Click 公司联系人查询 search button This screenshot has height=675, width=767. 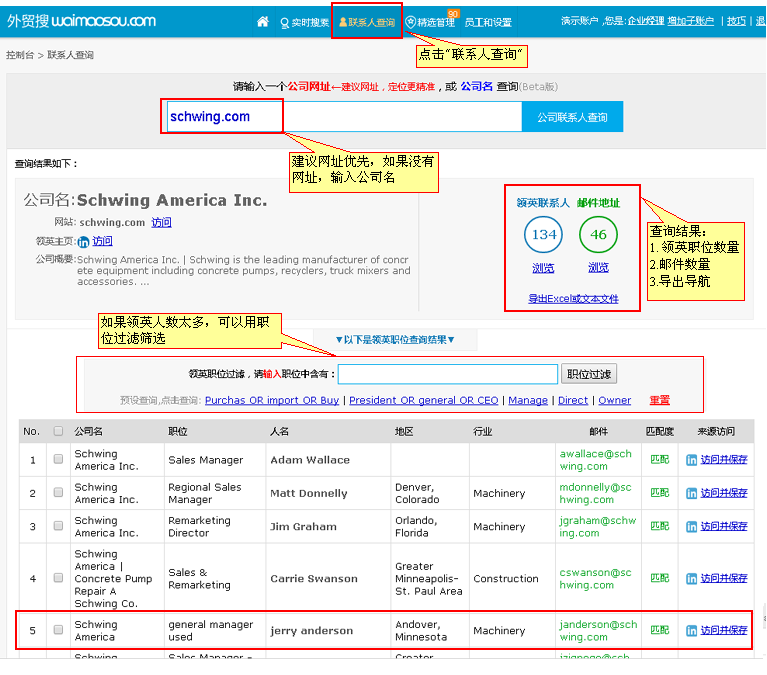click(572, 117)
